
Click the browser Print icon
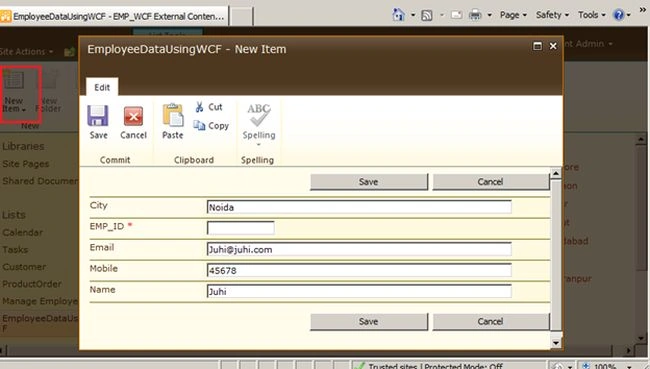(x=475, y=15)
